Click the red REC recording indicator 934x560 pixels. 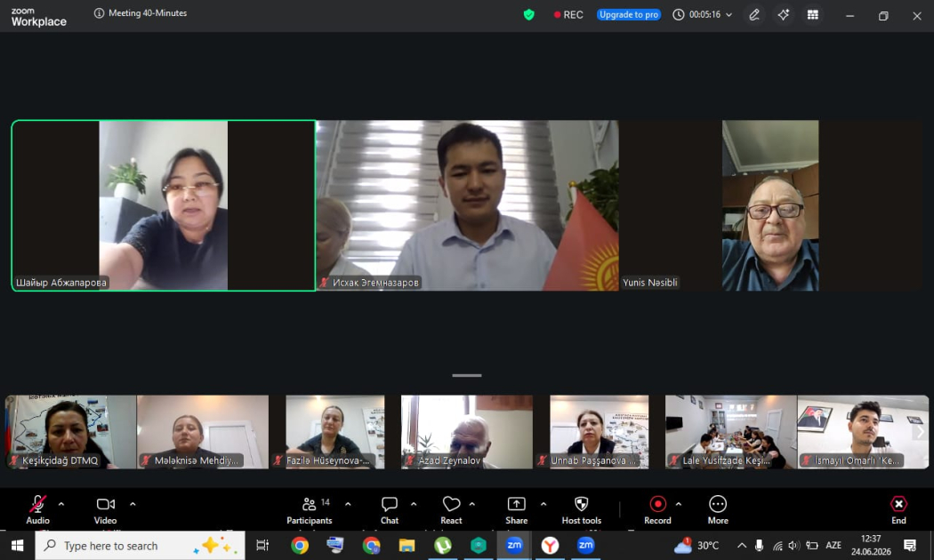tap(568, 14)
